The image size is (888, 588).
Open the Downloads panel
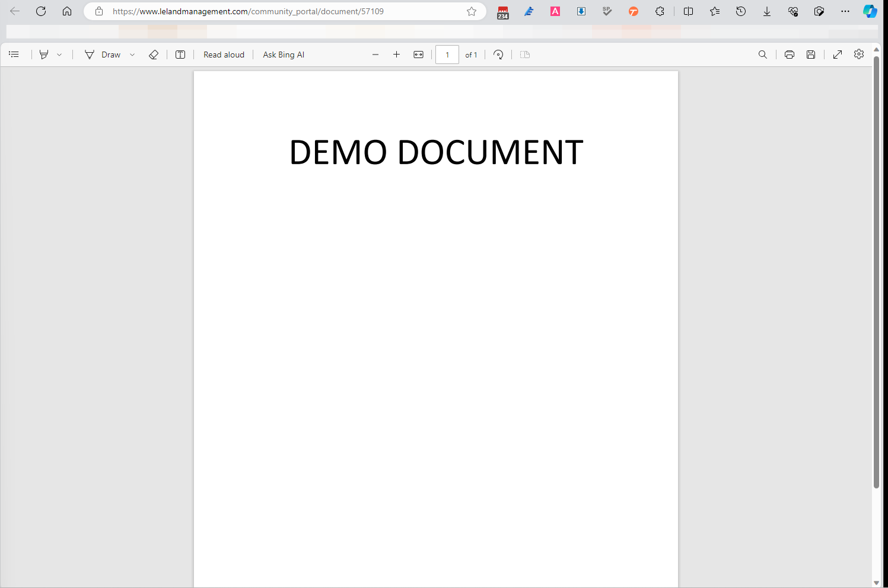(x=767, y=11)
